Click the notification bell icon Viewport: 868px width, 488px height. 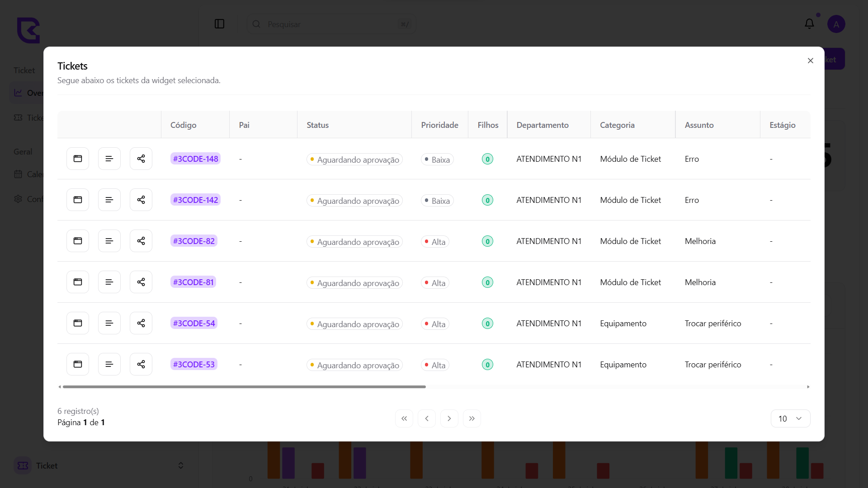click(809, 24)
